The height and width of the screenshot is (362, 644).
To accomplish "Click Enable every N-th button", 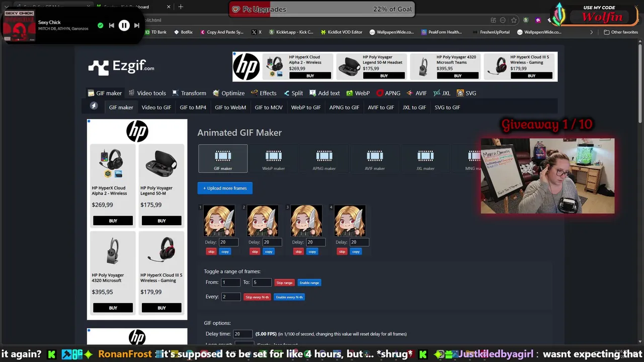I will coord(289,297).
